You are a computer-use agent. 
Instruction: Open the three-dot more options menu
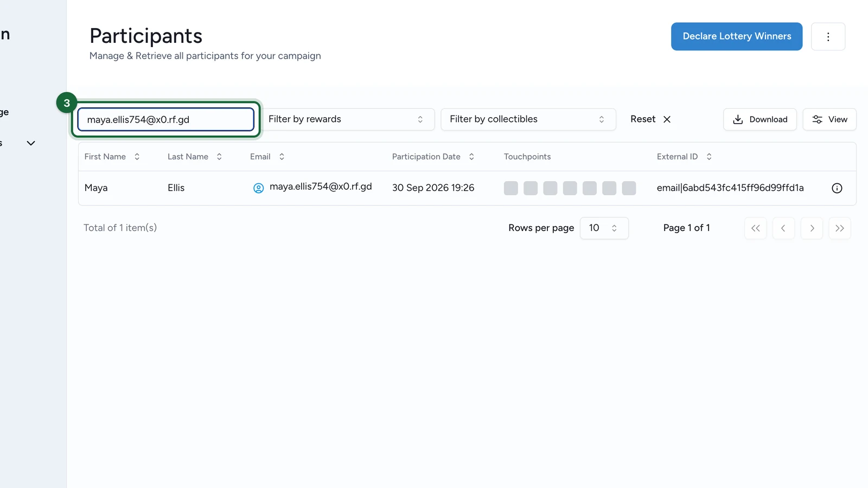click(828, 36)
